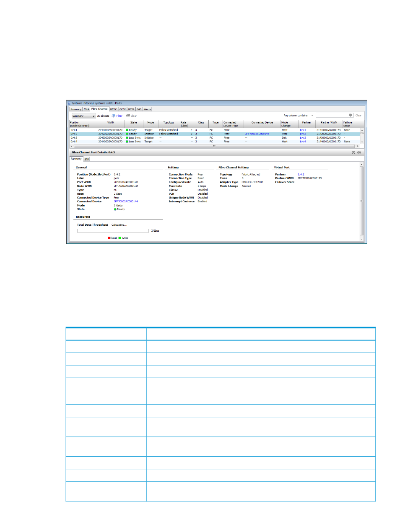
Task: Click the green Ready state icon in General details
Action: tap(115, 209)
